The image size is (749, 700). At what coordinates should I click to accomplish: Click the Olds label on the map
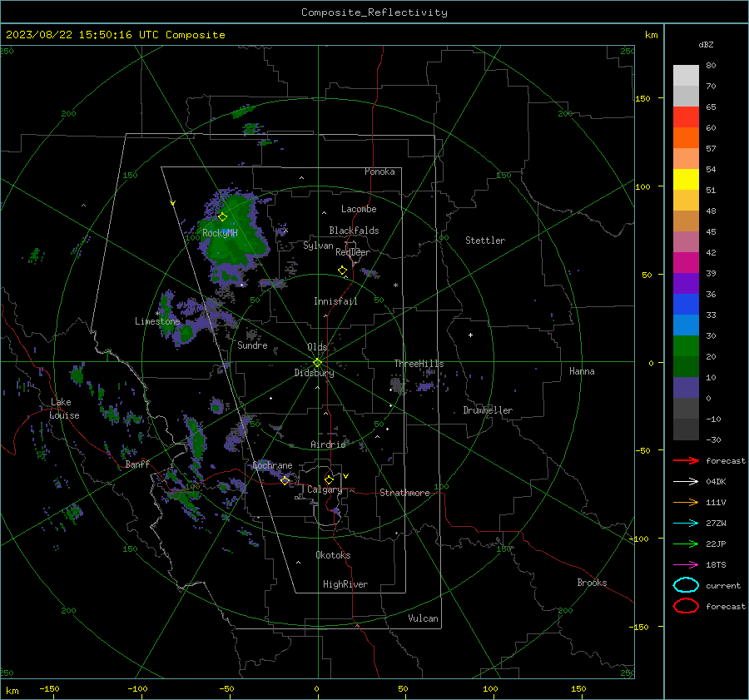click(x=317, y=347)
